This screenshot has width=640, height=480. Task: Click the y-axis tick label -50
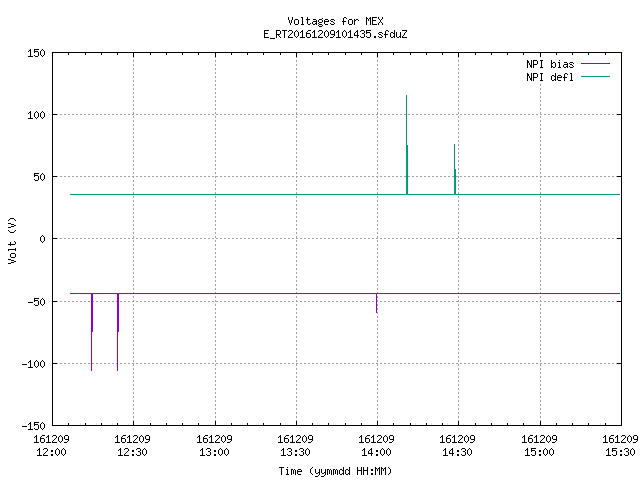[36, 302]
